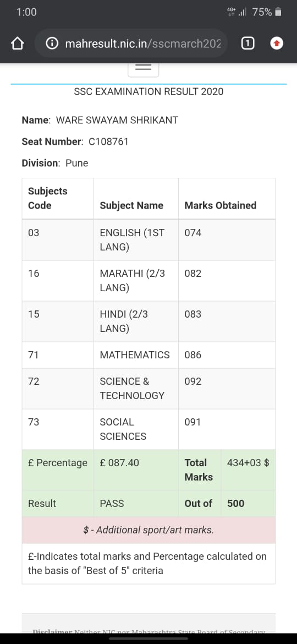Tap the red update arrow icon
Viewport: 297px width, 644px height.
277,43
